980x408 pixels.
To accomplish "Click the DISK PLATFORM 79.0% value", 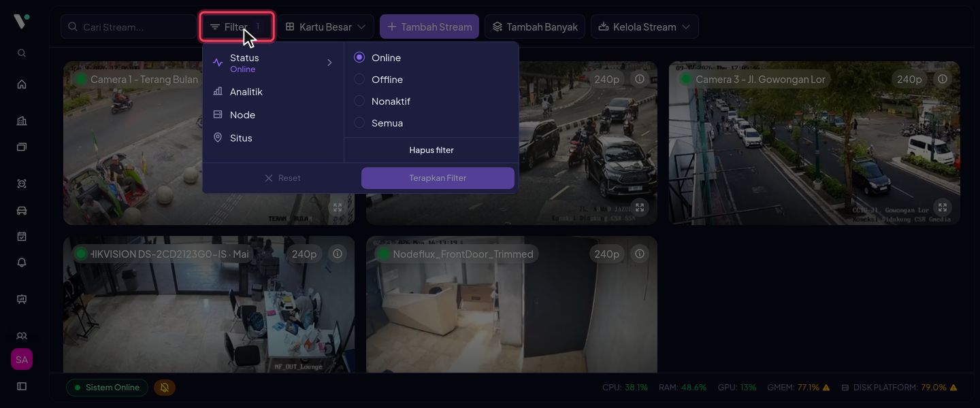I will click(934, 388).
